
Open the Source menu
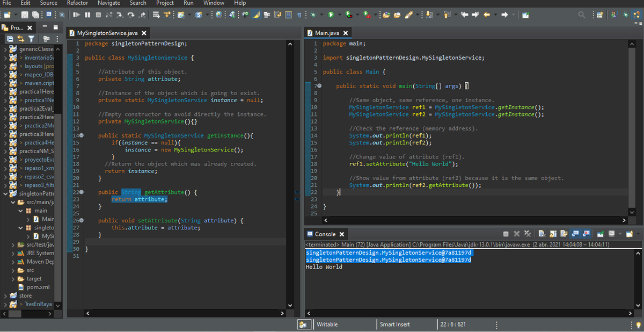[48, 3]
